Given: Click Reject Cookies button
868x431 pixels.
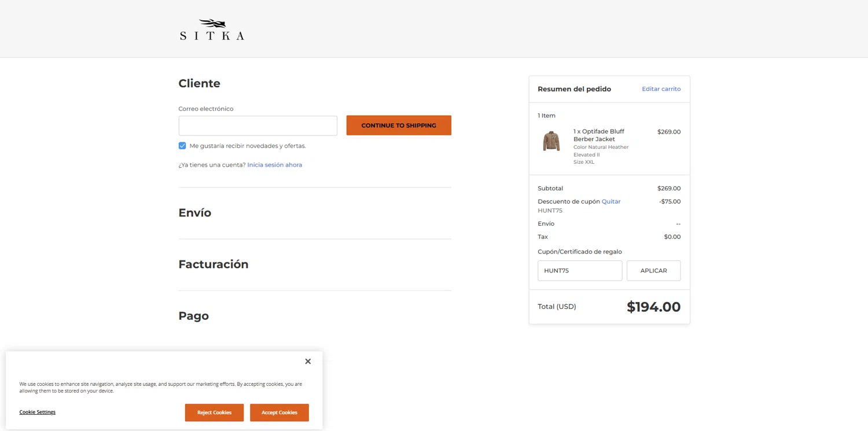Looking at the screenshot, I should (214, 412).
